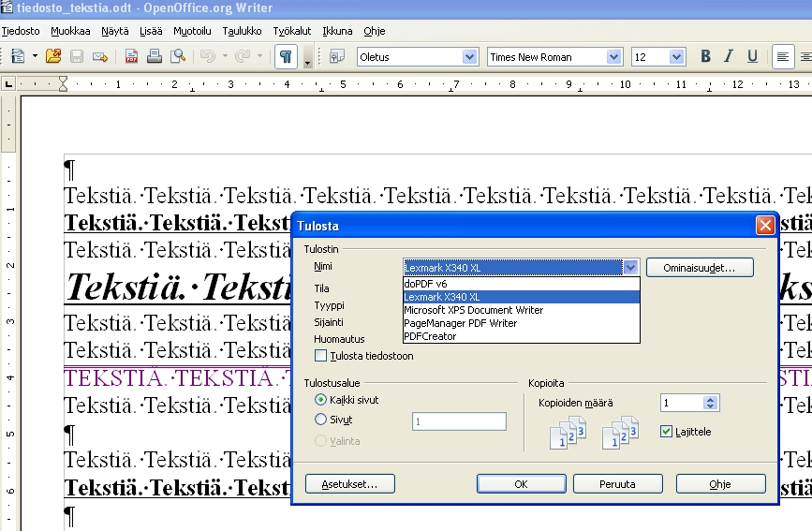Select the Sivut radio button
The image size is (812, 531).
321,420
